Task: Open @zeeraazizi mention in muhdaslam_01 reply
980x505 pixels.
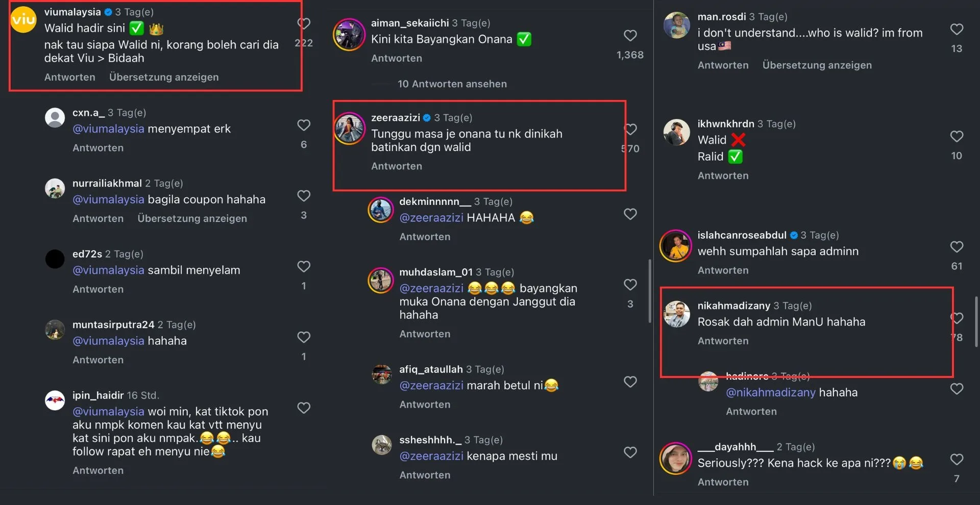Action: pos(431,288)
